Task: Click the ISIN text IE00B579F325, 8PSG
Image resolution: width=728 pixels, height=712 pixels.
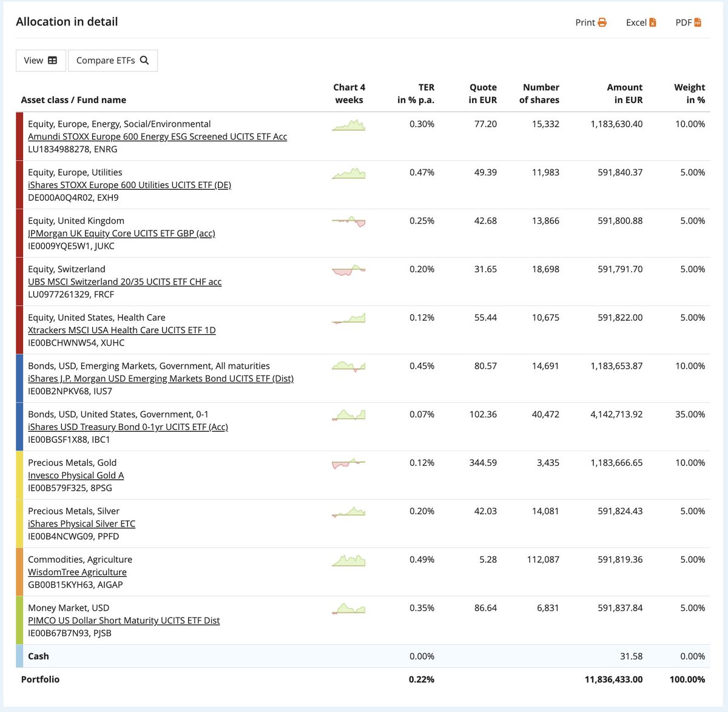Action: coord(70,488)
